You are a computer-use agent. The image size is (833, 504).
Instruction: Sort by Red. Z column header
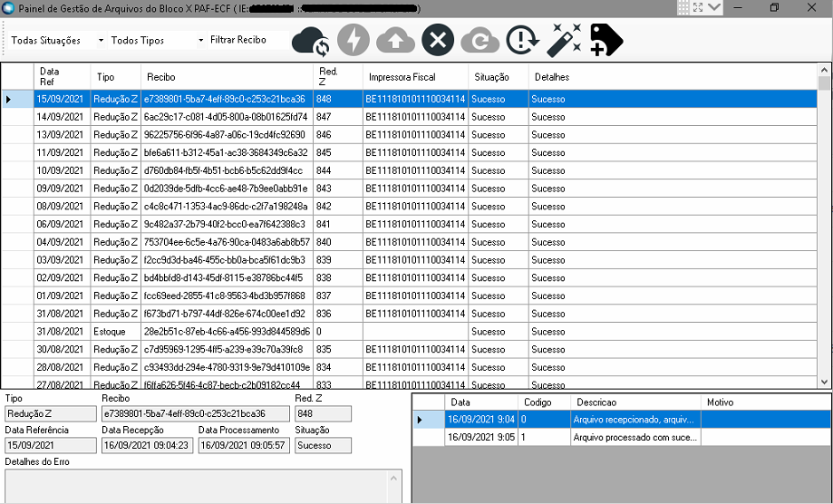[x=338, y=76]
